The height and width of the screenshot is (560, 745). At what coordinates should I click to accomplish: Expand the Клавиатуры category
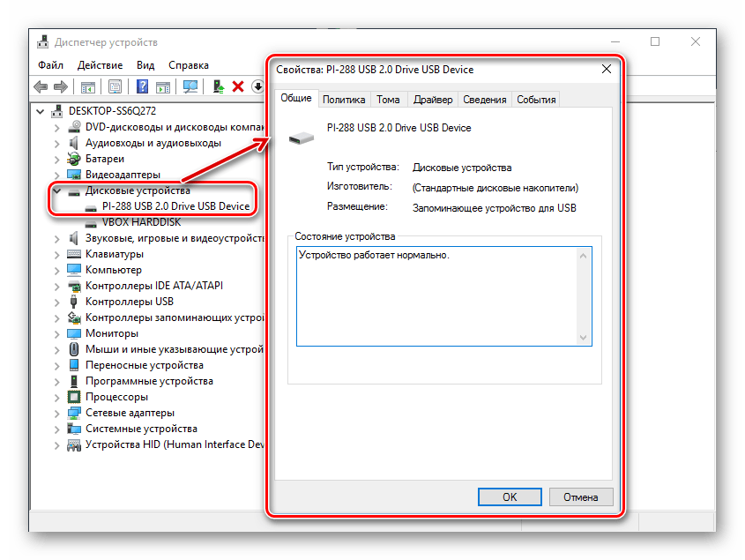[57, 254]
